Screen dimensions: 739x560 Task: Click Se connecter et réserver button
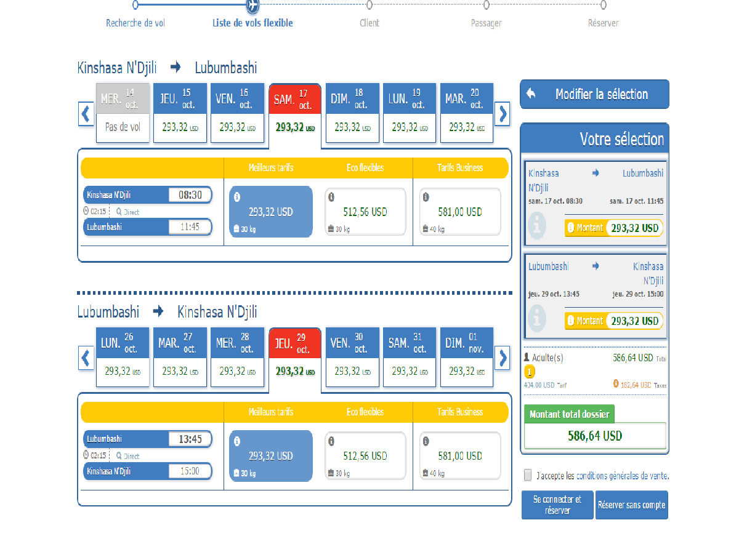pyautogui.click(x=558, y=505)
